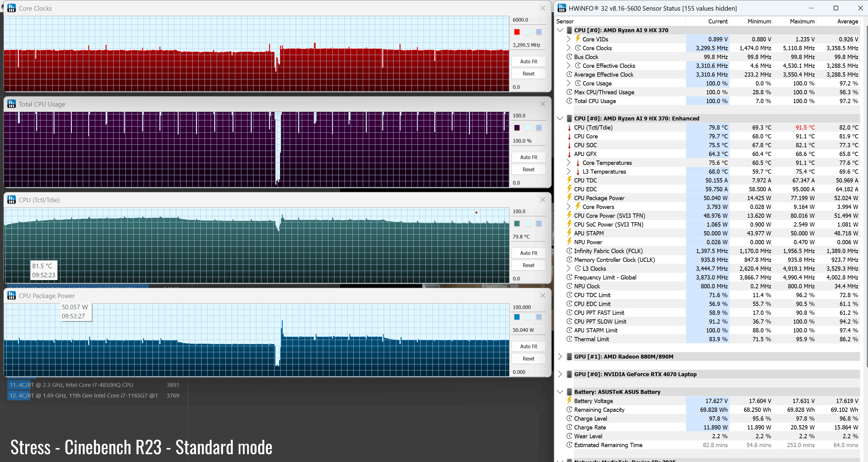The width and height of the screenshot is (868, 462).
Task: Click the Average column header
Action: (x=838, y=21)
